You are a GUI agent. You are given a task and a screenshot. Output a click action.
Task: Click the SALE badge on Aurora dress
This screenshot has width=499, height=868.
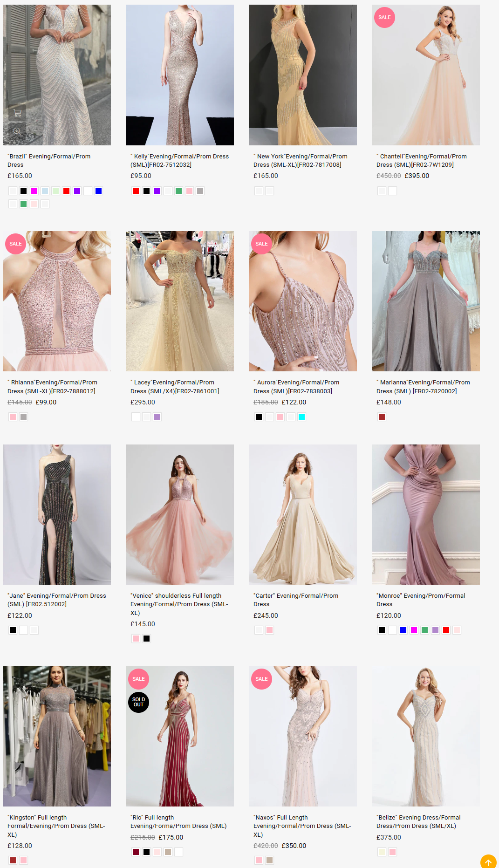tap(261, 244)
